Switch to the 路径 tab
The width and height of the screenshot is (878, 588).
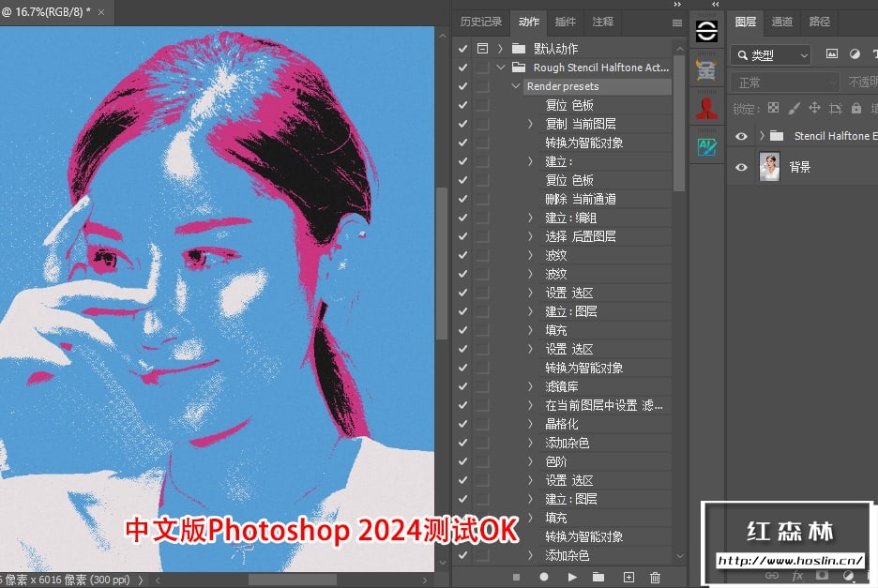[820, 22]
